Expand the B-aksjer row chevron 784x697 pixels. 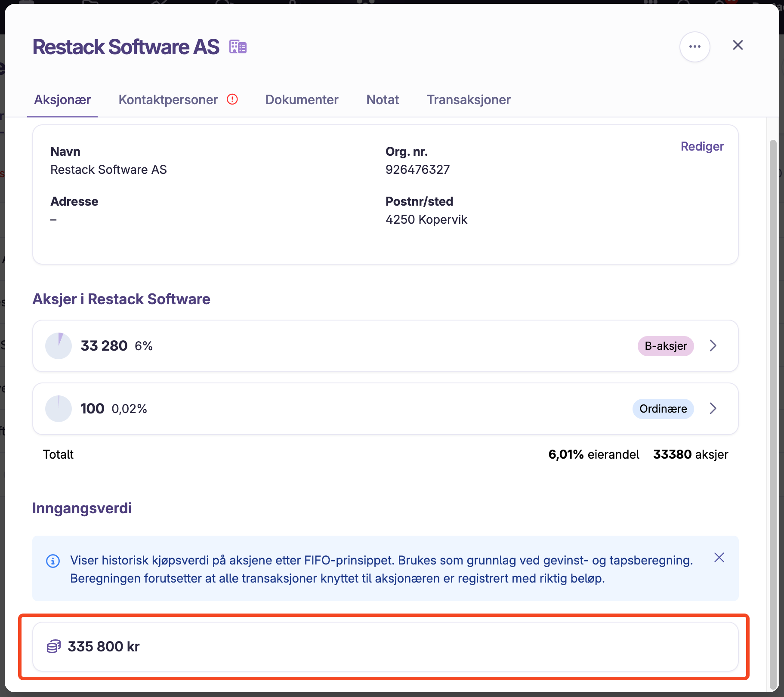(713, 345)
